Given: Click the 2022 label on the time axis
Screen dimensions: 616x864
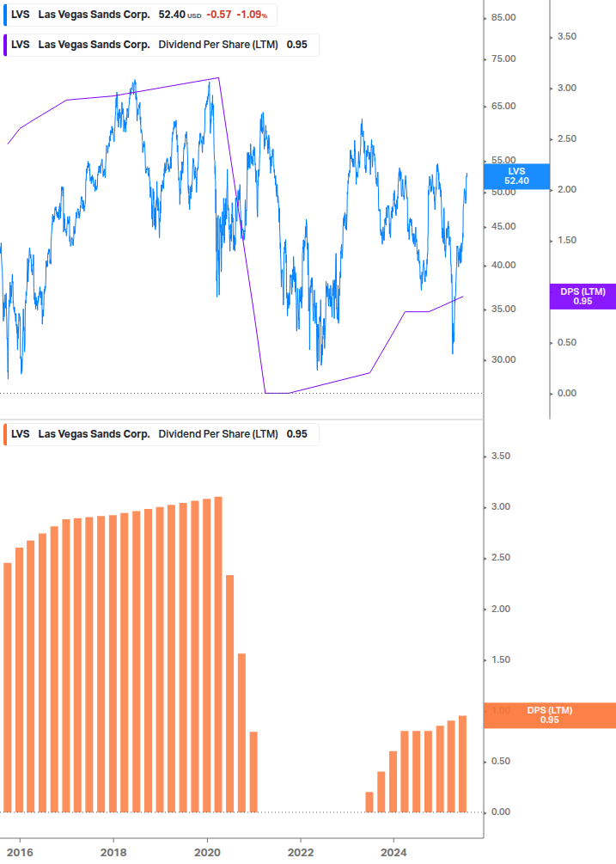Looking at the screenshot, I should (301, 853).
